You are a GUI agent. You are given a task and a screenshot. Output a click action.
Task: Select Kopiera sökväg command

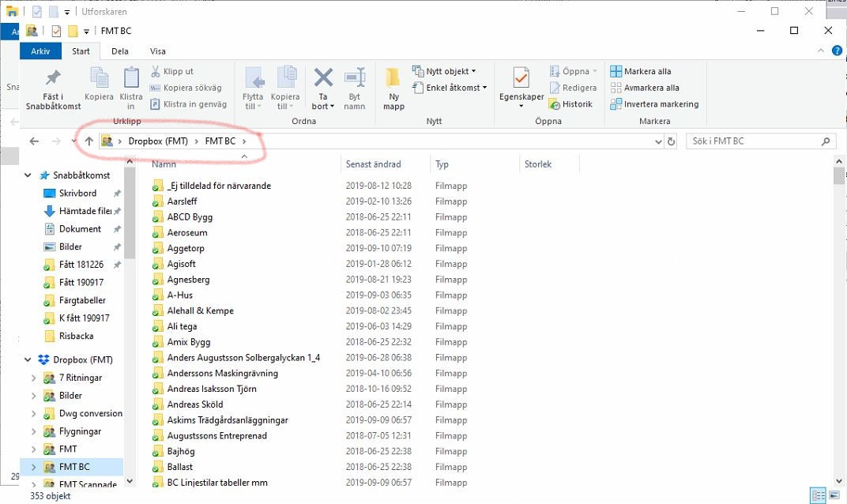[x=186, y=88]
